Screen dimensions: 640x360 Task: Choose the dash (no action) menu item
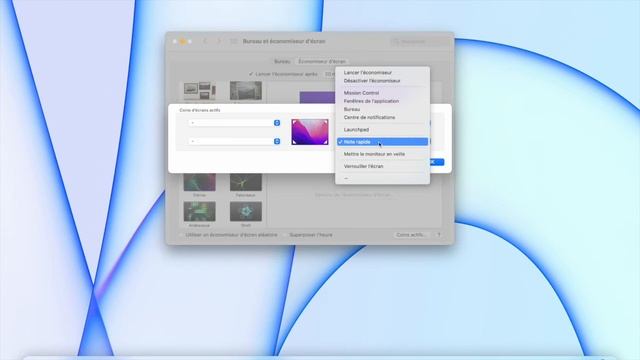(382, 178)
